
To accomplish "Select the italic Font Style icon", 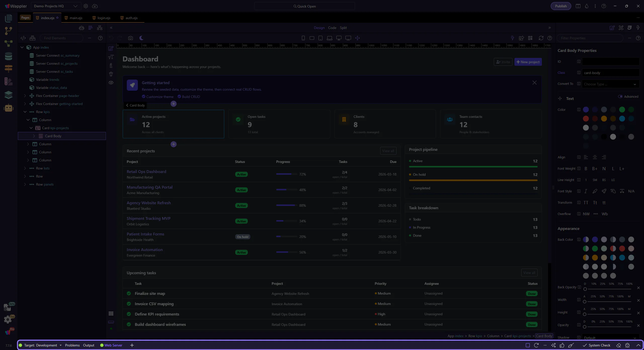I will click(586, 191).
